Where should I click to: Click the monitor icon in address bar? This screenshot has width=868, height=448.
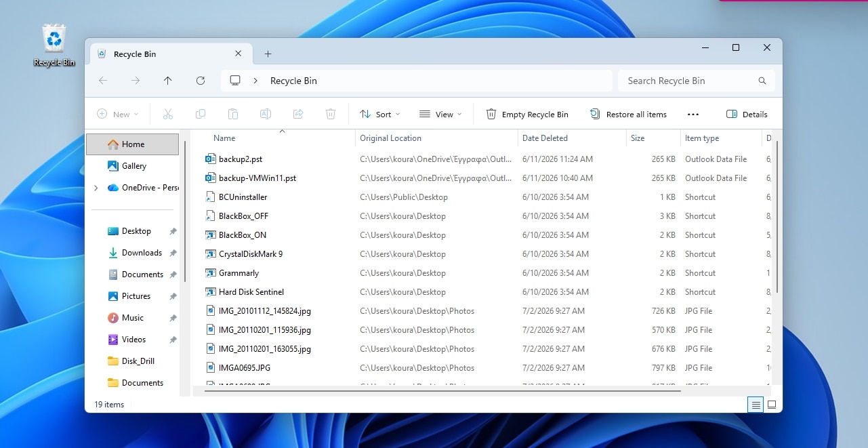tap(235, 81)
